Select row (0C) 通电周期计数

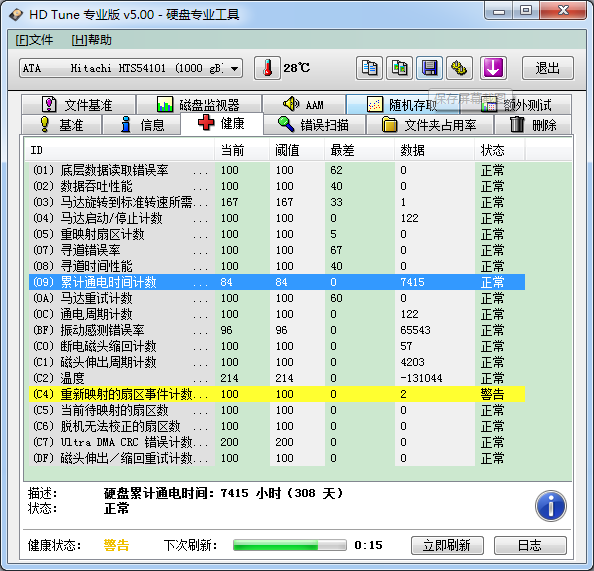277,314
